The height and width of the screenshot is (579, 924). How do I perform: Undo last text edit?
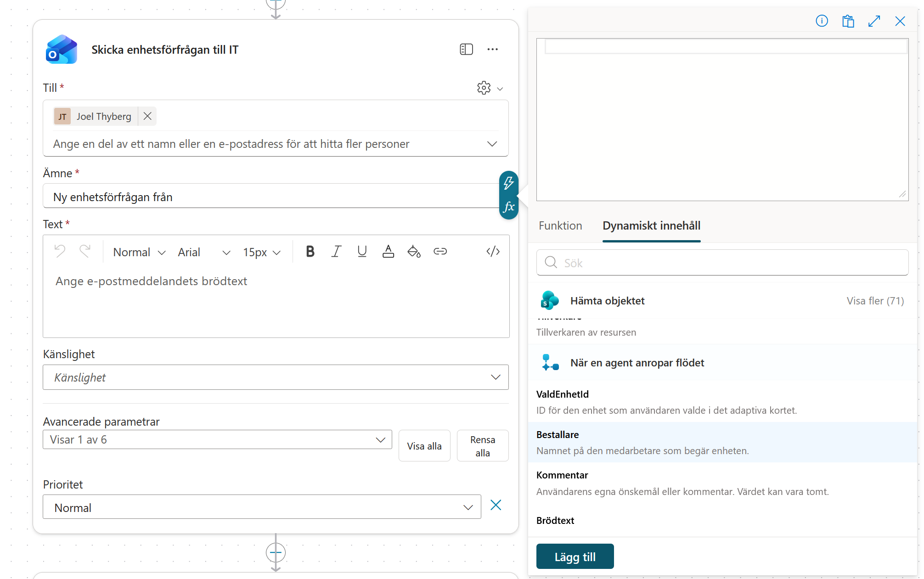pos(60,251)
